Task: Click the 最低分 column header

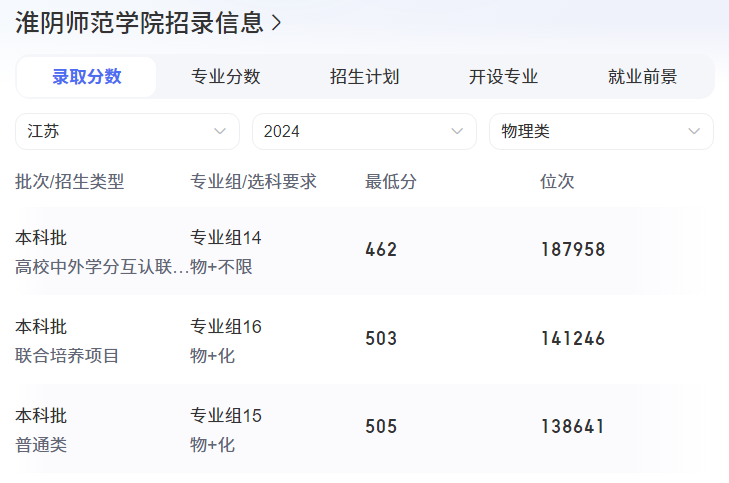Action: [391, 181]
